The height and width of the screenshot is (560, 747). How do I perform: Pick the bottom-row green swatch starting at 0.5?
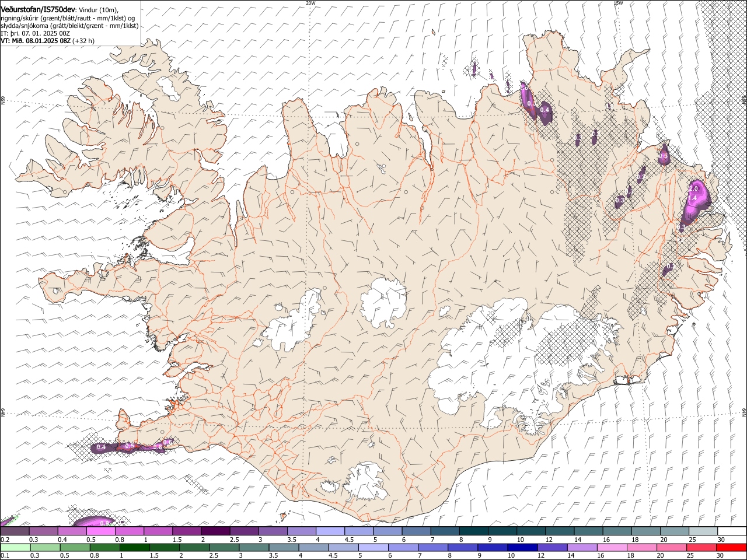click(75, 548)
